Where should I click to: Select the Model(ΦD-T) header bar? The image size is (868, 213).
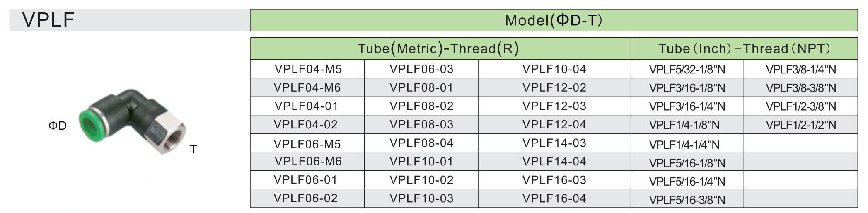click(x=554, y=20)
